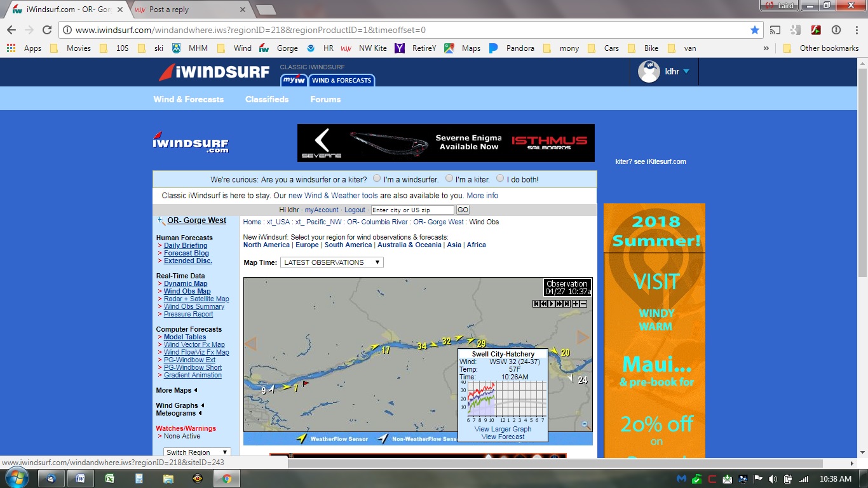Viewport: 868px width, 488px height.
Task: Step forward one map animation frame
Action: click(x=559, y=304)
